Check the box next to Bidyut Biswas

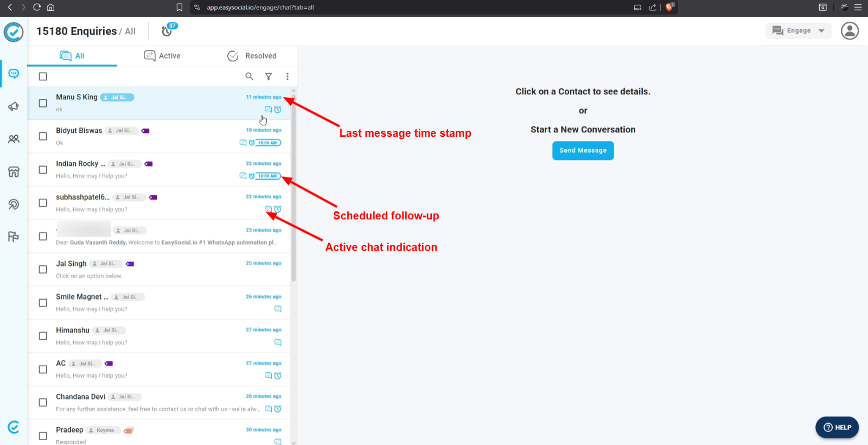tap(43, 136)
